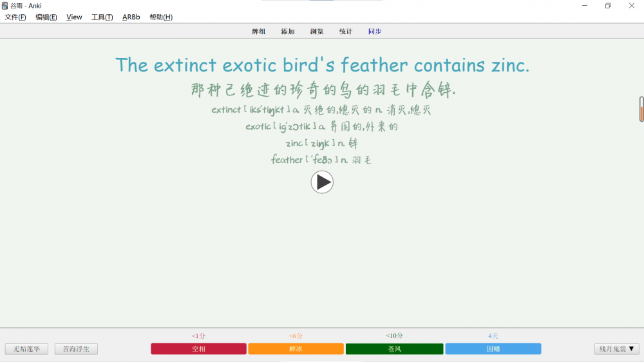Click the English sentence about extinct bird
The height and width of the screenshot is (362, 644).
[x=323, y=65]
